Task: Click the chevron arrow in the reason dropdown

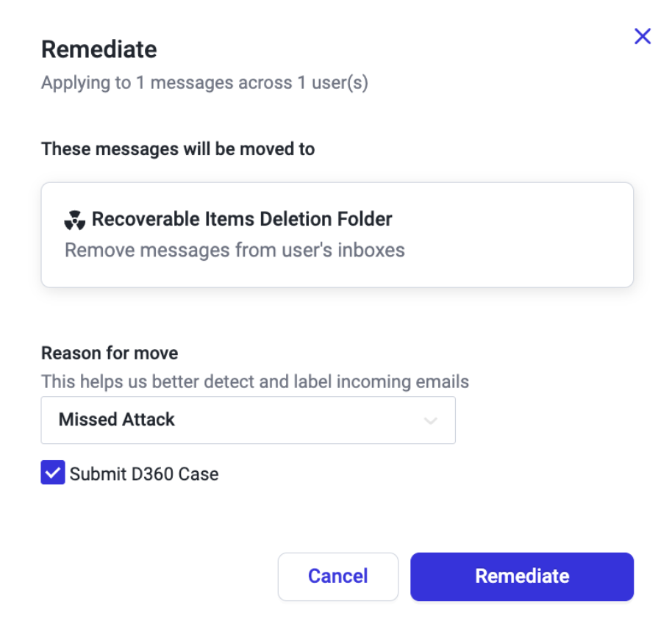Action: click(x=431, y=421)
